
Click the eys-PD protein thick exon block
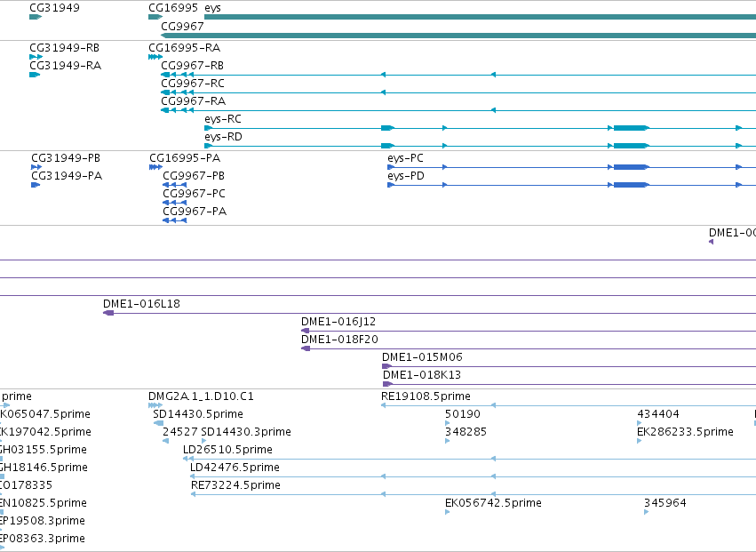tap(631, 185)
